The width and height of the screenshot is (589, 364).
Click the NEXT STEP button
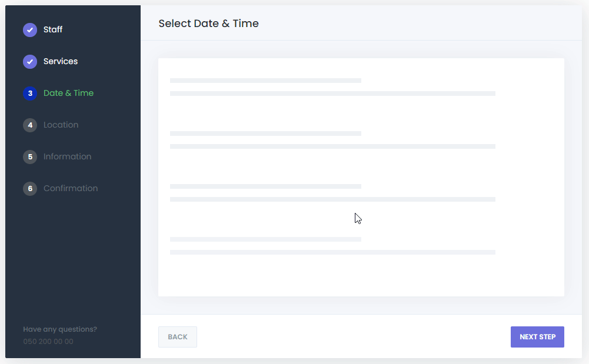[x=537, y=337]
